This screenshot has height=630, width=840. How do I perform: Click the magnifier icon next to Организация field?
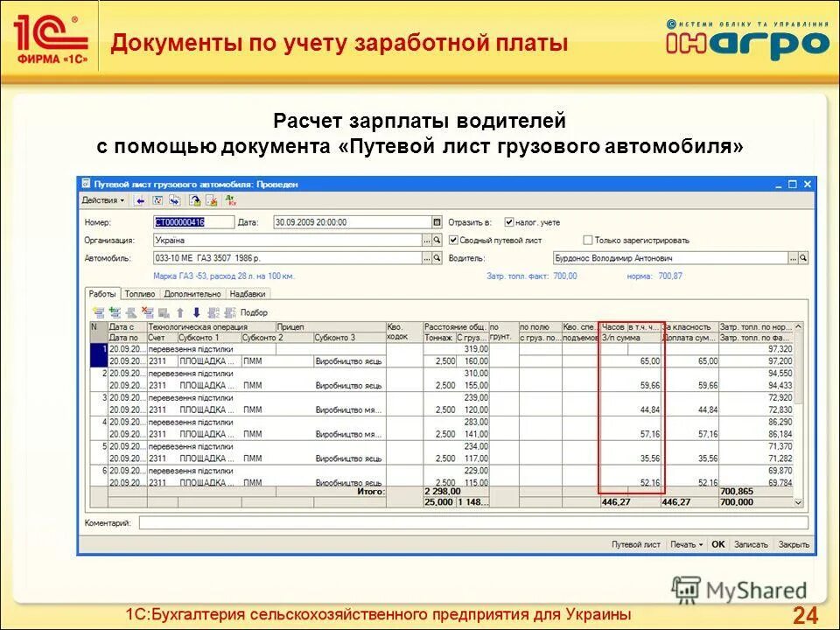[x=437, y=241]
